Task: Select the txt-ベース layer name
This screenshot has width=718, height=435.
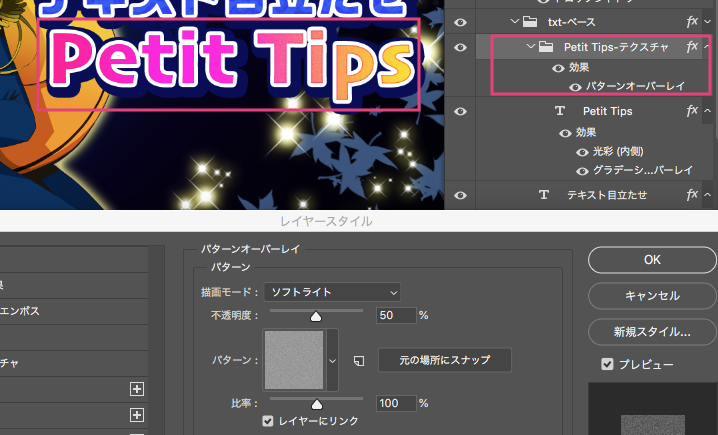Action: pyautogui.click(x=571, y=22)
